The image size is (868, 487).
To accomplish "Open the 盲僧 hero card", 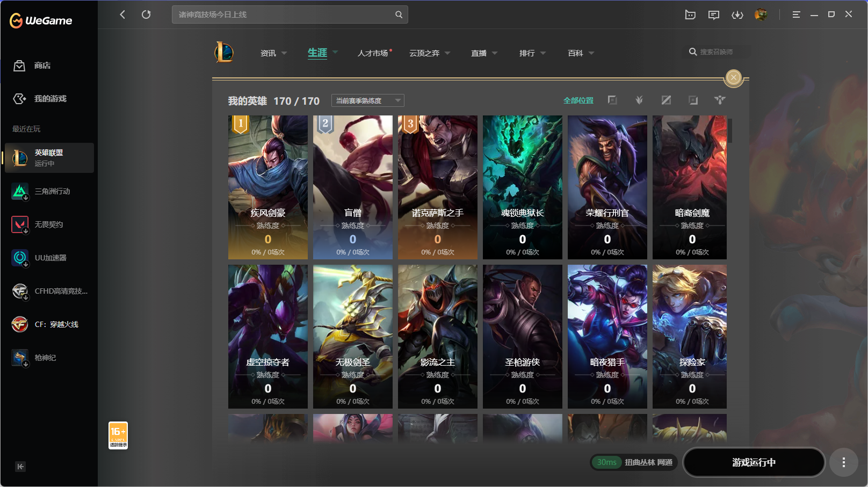I will (353, 187).
